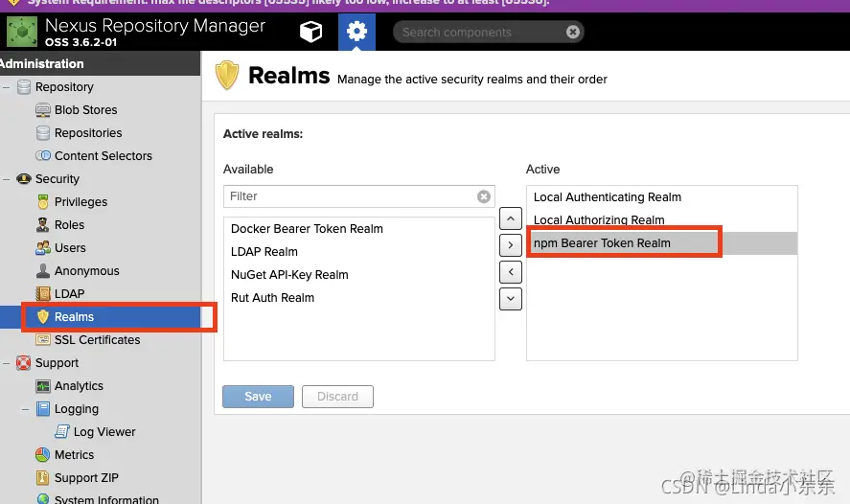Open Anonymous access settings
The width and height of the screenshot is (850, 504).
[x=87, y=271]
